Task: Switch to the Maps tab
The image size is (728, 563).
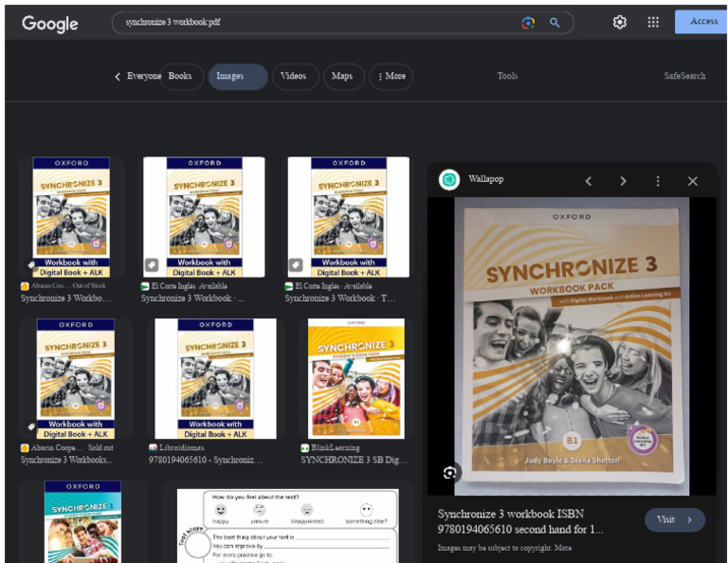Action: [x=344, y=76]
